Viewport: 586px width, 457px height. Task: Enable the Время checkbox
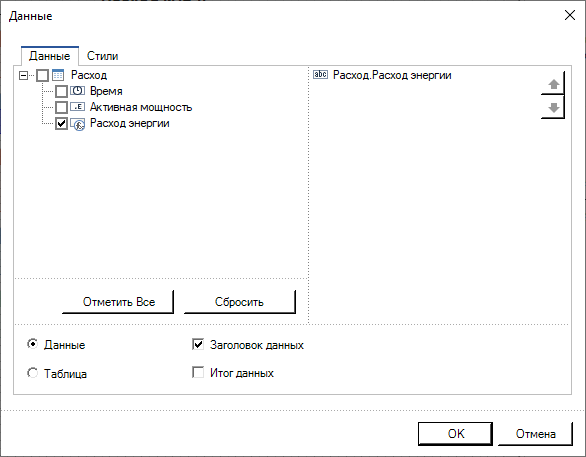click(61, 91)
